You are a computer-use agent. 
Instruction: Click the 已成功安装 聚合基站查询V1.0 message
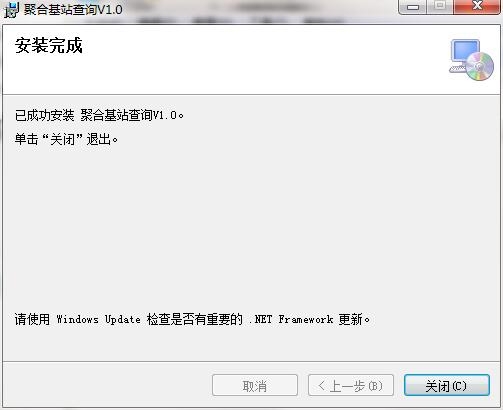(x=99, y=115)
